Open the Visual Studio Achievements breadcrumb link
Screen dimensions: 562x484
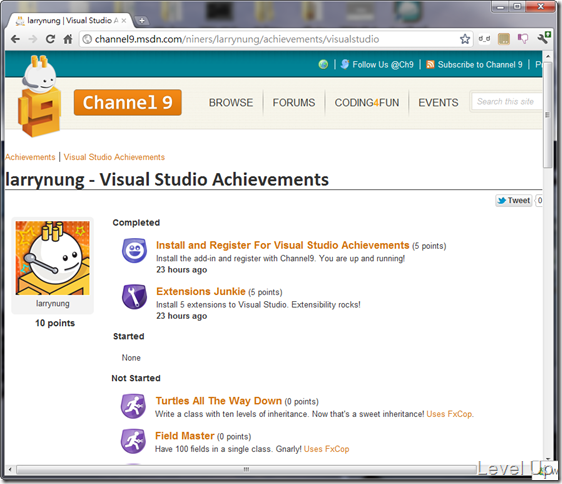point(114,157)
